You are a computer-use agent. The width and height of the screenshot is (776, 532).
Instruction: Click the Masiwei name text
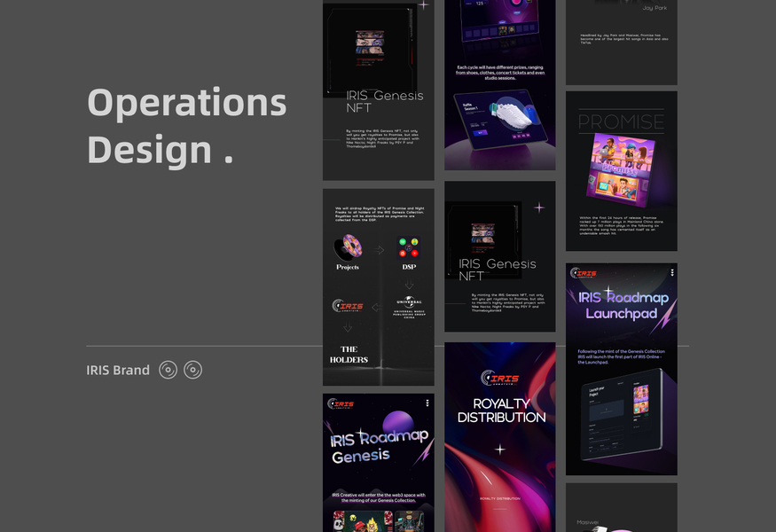[x=587, y=522]
